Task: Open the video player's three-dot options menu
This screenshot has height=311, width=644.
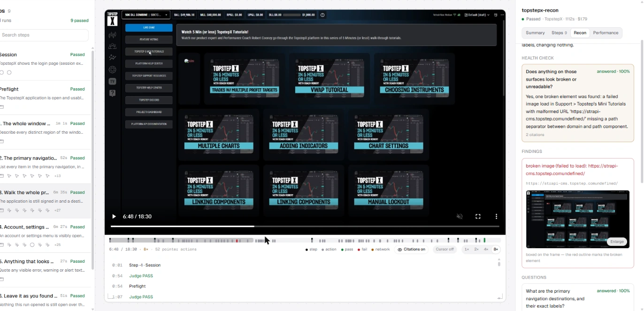Action: click(x=496, y=216)
